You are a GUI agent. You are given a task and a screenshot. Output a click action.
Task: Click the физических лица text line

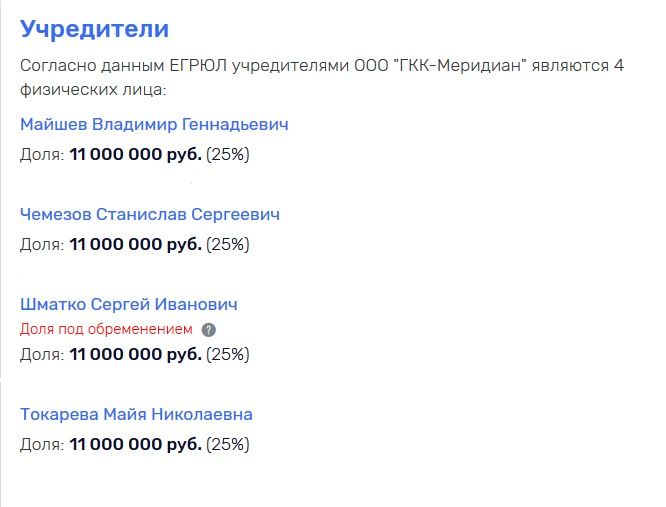(93, 90)
